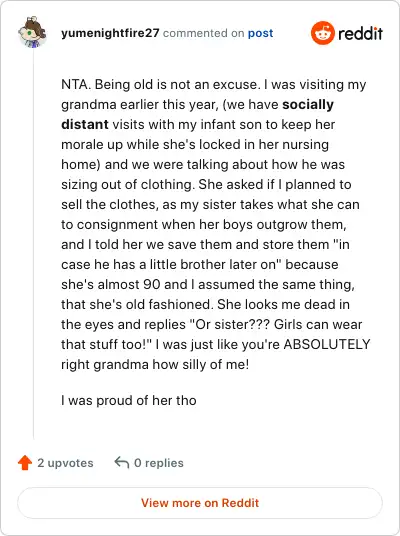Click the phrase "right grandma how silly of me!"
400x536 pixels.
155,364
